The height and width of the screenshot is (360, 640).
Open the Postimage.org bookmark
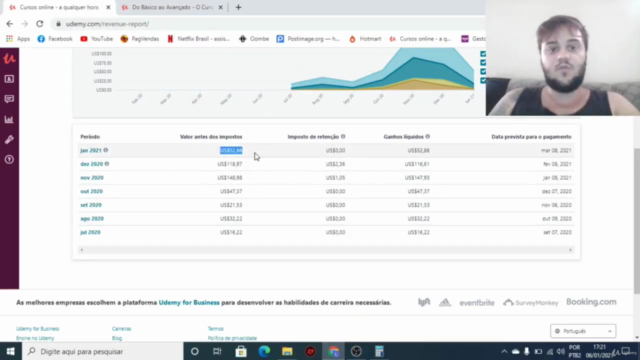(308, 39)
